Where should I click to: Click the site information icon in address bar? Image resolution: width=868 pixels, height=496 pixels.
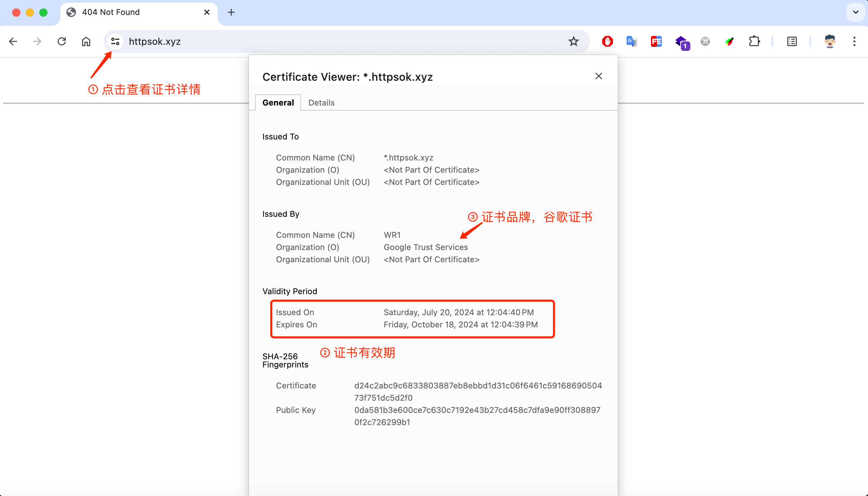(x=115, y=42)
